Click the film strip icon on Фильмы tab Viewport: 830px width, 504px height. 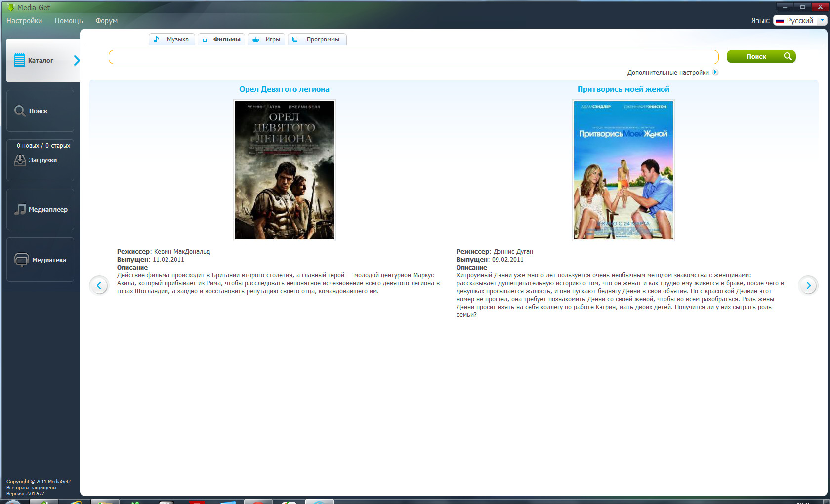[x=205, y=39]
